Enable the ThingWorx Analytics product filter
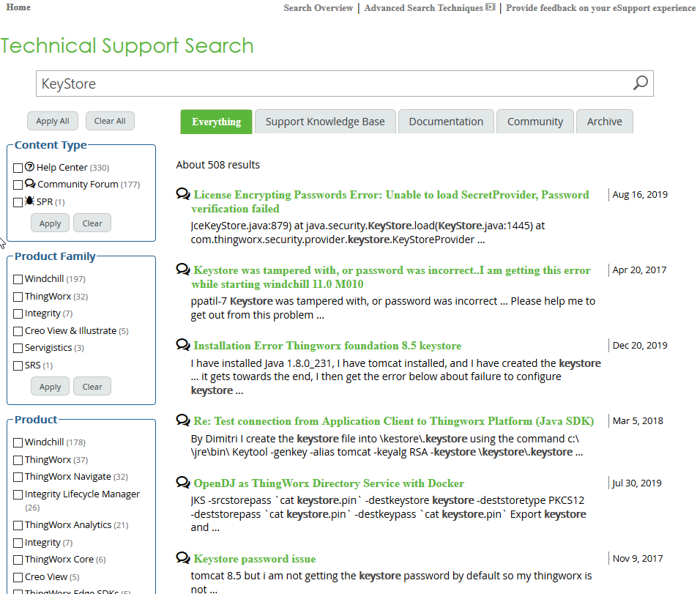 click(x=17, y=524)
